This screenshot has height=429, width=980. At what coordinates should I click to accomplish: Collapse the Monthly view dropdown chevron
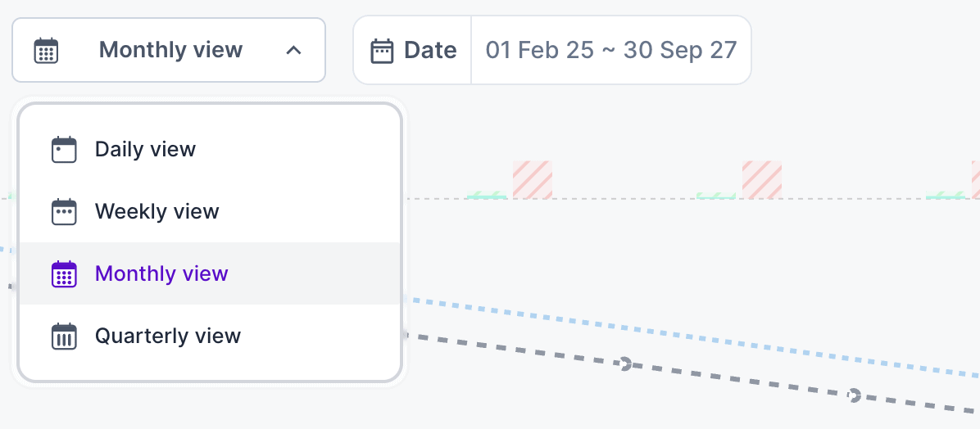293,50
